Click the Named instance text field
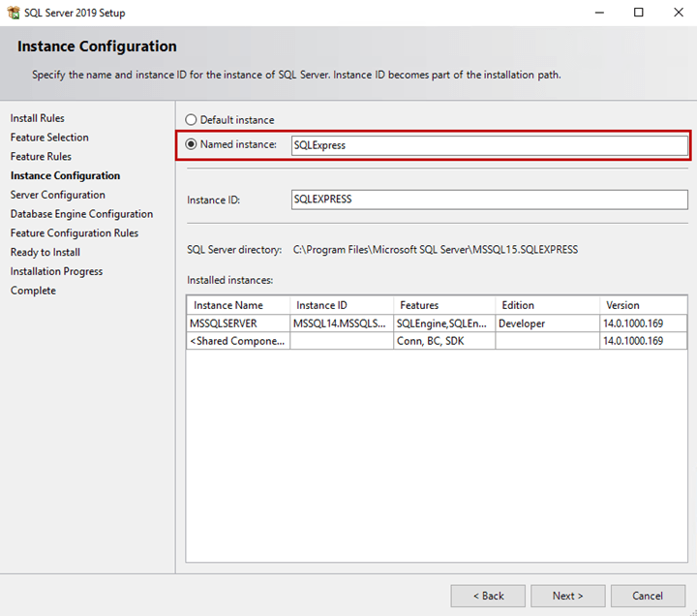Screen dimensions: 697x616 (490, 145)
